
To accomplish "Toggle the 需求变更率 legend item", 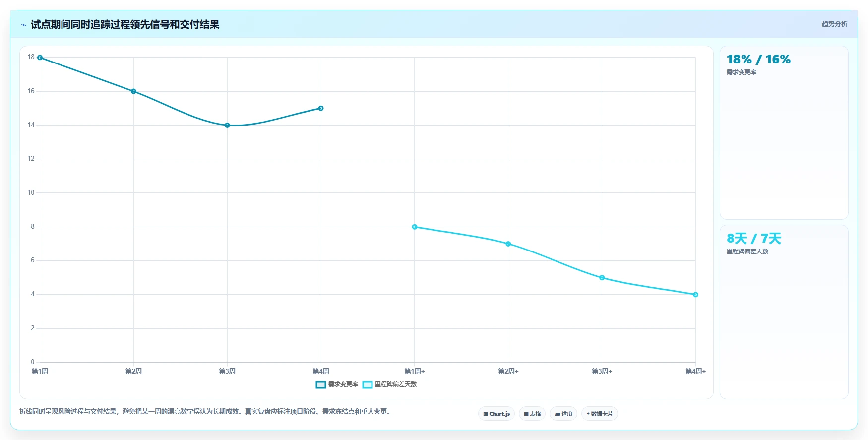I will coord(337,384).
